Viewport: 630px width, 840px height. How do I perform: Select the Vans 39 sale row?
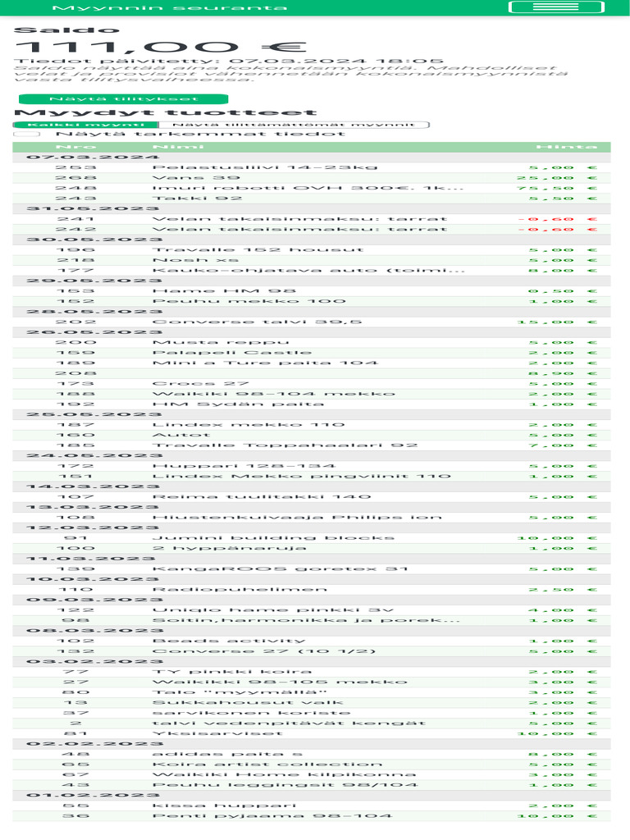[311, 178]
